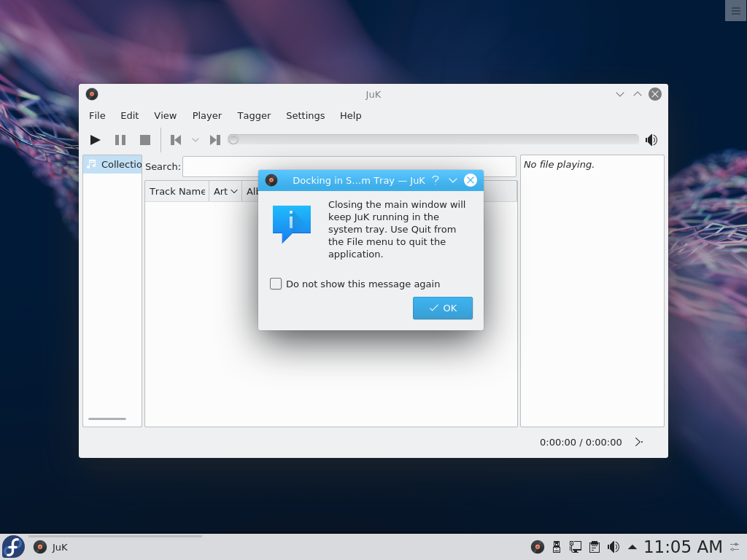This screenshot has height=560, width=747.
Task: Click the volume speaker icon in JuK toolbar
Action: pos(651,140)
